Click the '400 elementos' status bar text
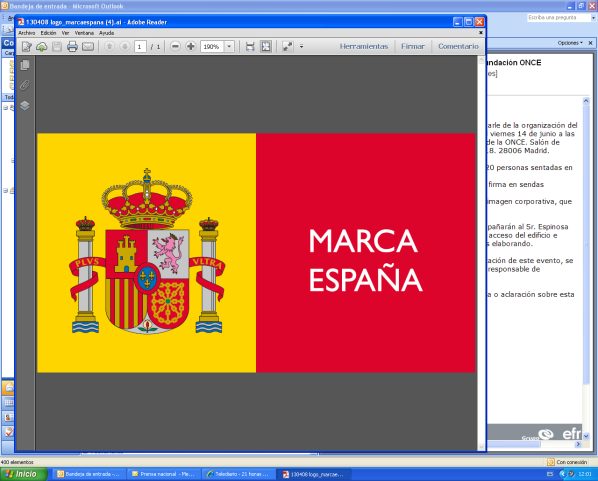 [17, 462]
